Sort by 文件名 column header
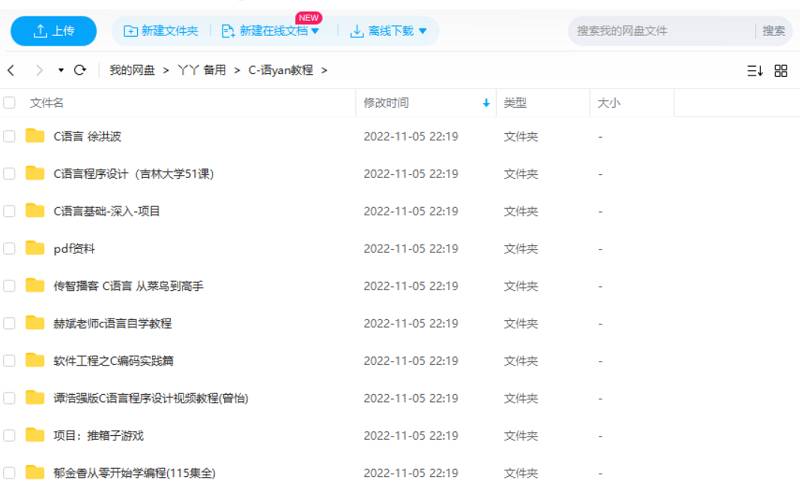800x489 pixels. click(x=47, y=103)
